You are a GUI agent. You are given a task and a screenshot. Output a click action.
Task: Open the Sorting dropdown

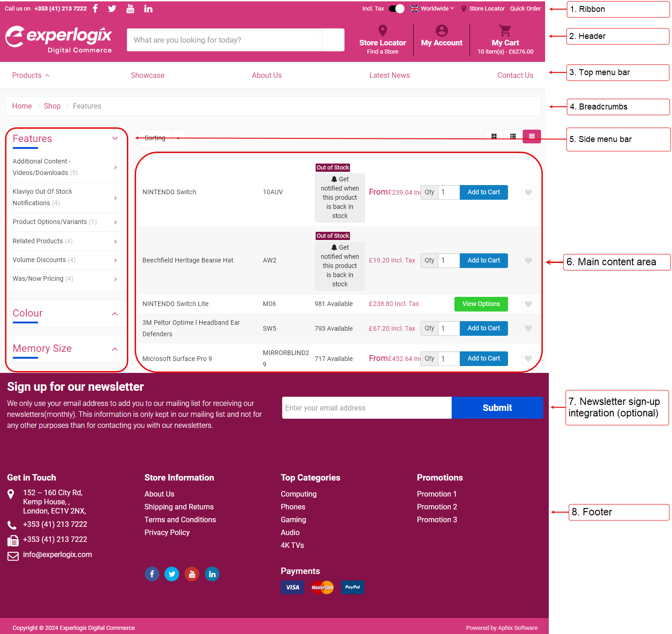(161, 138)
